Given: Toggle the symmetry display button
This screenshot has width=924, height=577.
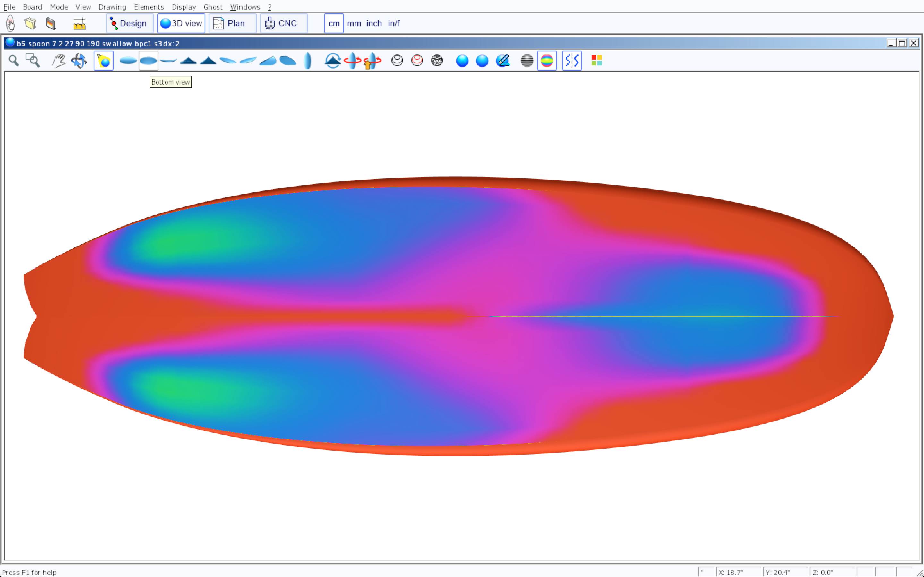Looking at the screenshot, I should click(x=572, y=61).
